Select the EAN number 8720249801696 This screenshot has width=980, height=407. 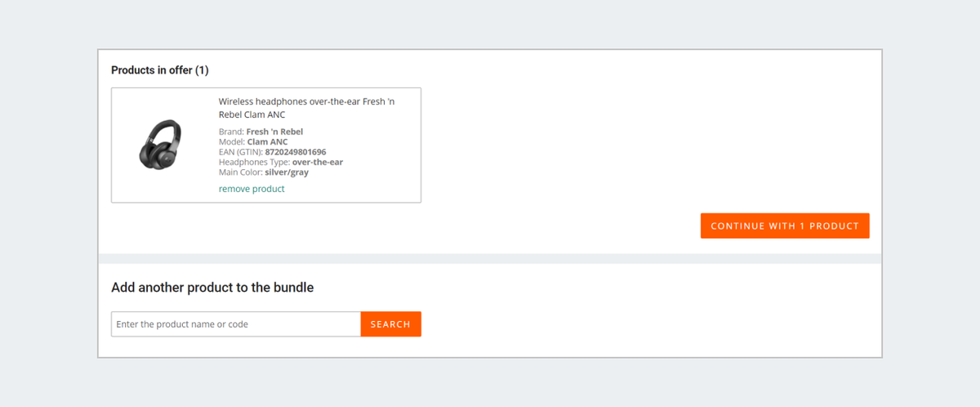click(x=296, y=152)
